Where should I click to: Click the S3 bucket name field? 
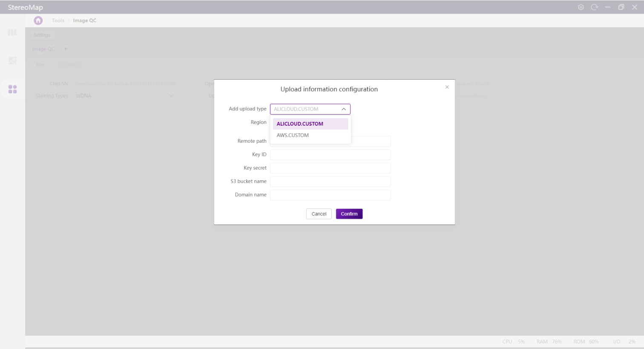click(x=330, y=182)
